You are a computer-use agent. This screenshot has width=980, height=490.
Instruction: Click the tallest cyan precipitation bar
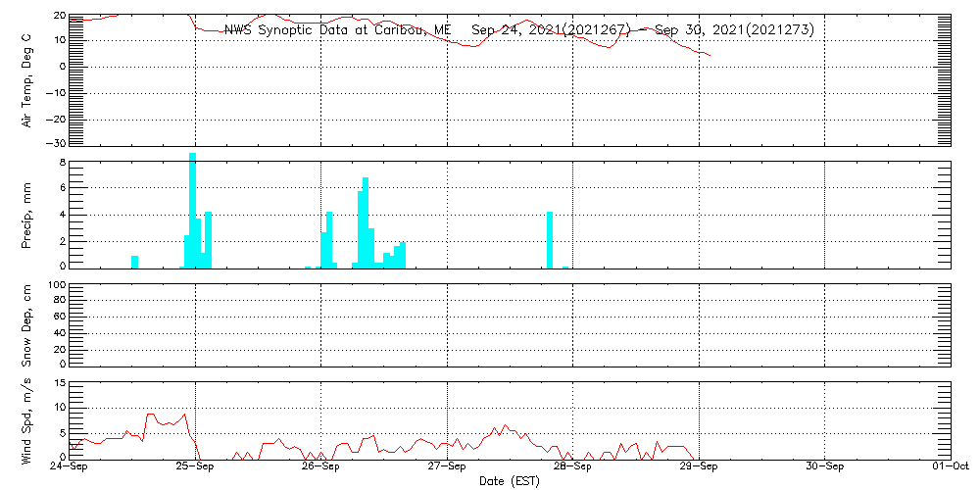(x=193, y=210)
